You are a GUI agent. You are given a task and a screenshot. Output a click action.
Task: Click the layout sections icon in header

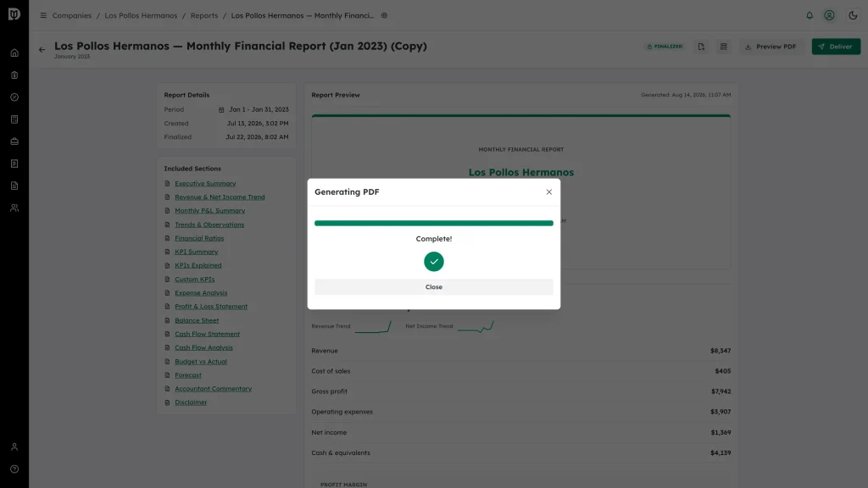coord(724,47)
